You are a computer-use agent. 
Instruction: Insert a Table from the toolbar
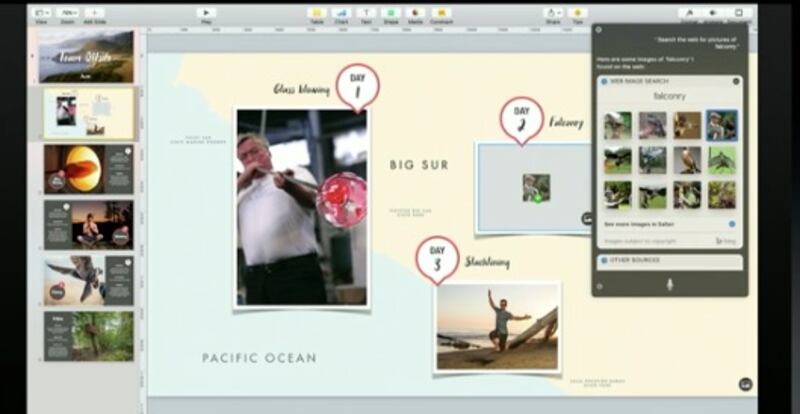(316, 13)
